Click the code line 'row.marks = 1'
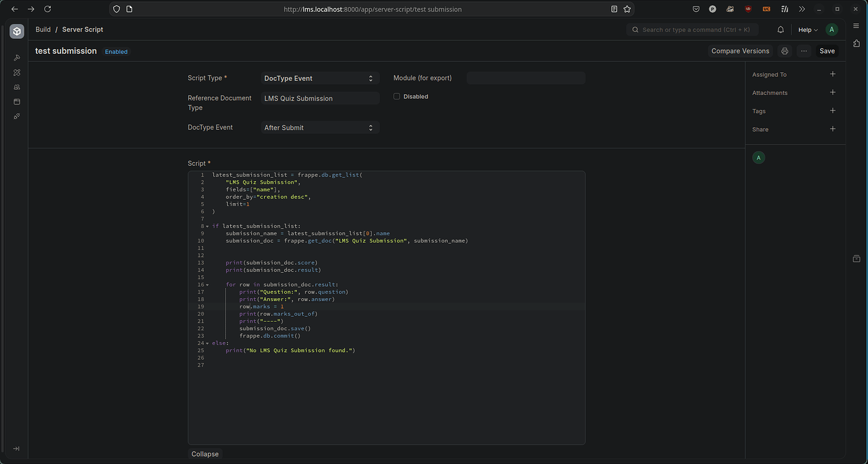868x464 pixels. (x=262, y=307)
